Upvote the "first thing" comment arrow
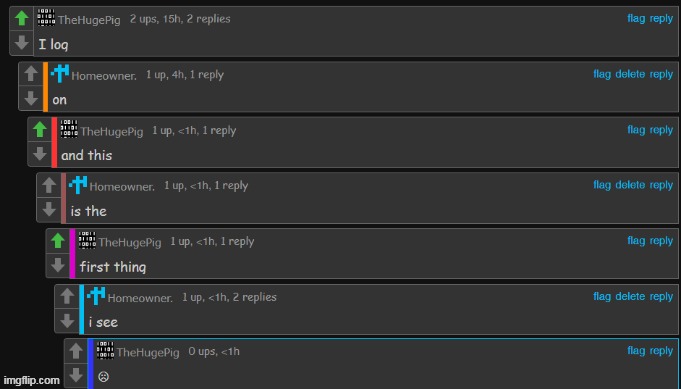This screenshot has width=681, height=389. tap(58, 241)
